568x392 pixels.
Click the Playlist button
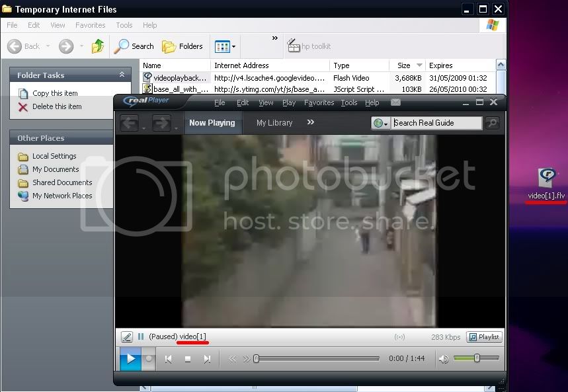point(484,337)
